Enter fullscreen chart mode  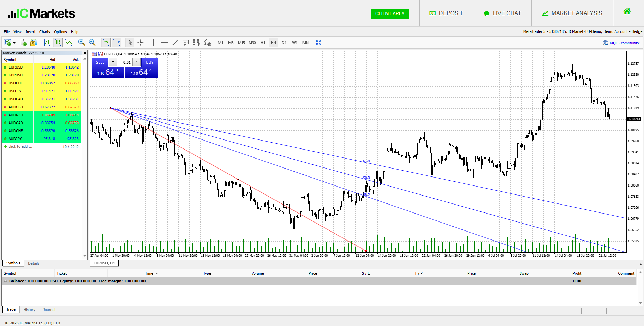[319, 43]
